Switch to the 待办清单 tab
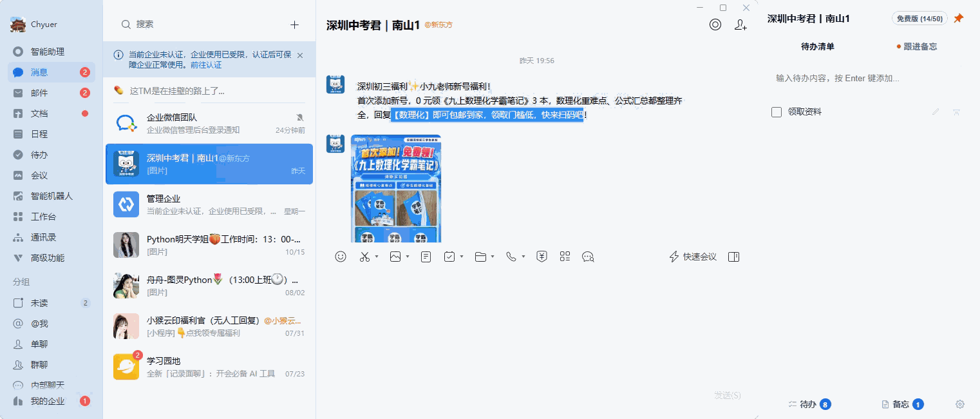Viewport: 980px width, 419px height. (818, 46)
